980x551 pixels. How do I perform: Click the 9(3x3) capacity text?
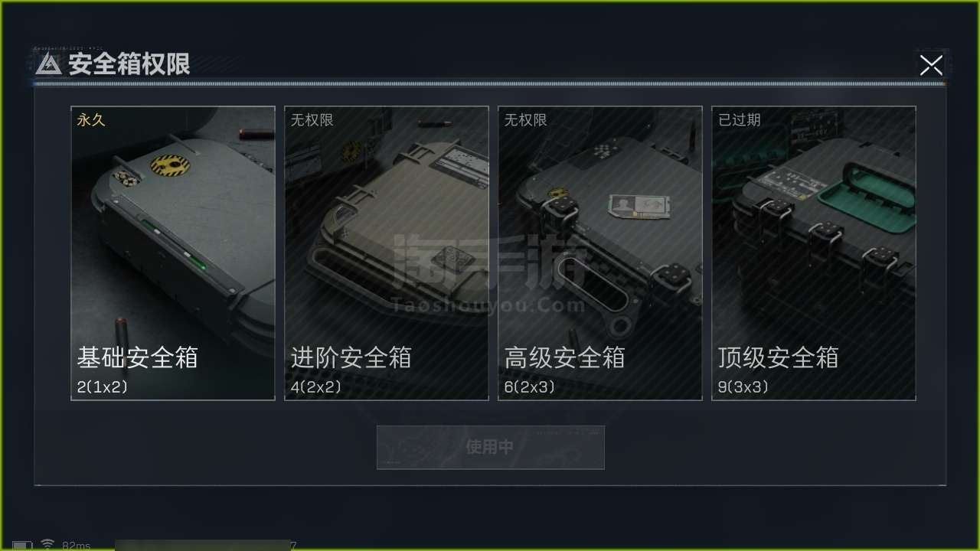pos(743,387)
